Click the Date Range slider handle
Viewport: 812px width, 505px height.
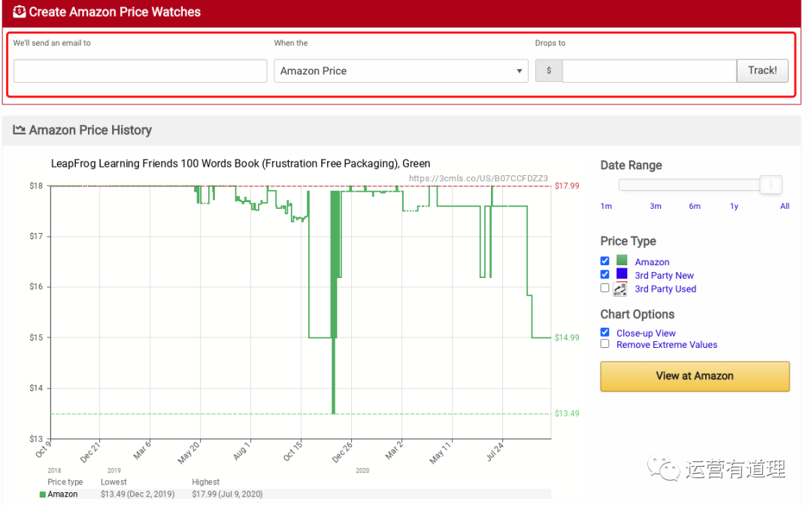(x=771, y=185)
